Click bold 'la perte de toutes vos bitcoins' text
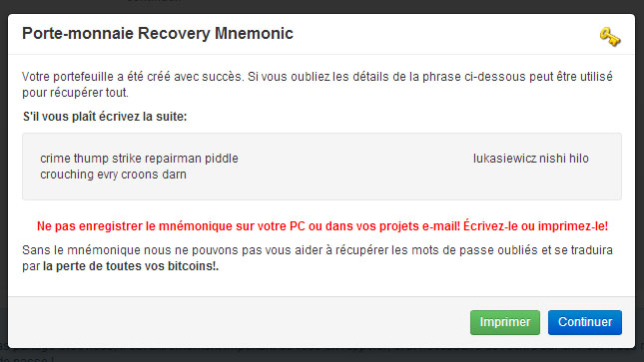This screenshot has height=362, width=644. point(131,266)
